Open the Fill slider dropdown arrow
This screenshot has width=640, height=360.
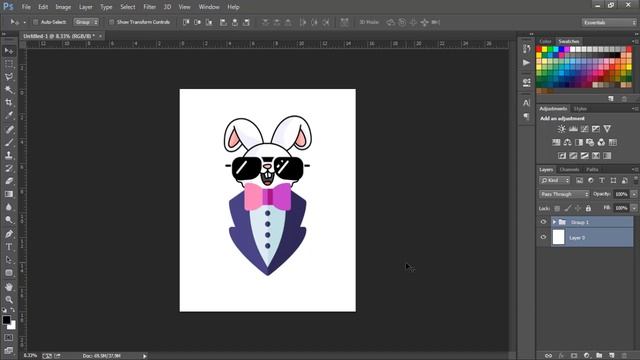(x=633, y=208)
